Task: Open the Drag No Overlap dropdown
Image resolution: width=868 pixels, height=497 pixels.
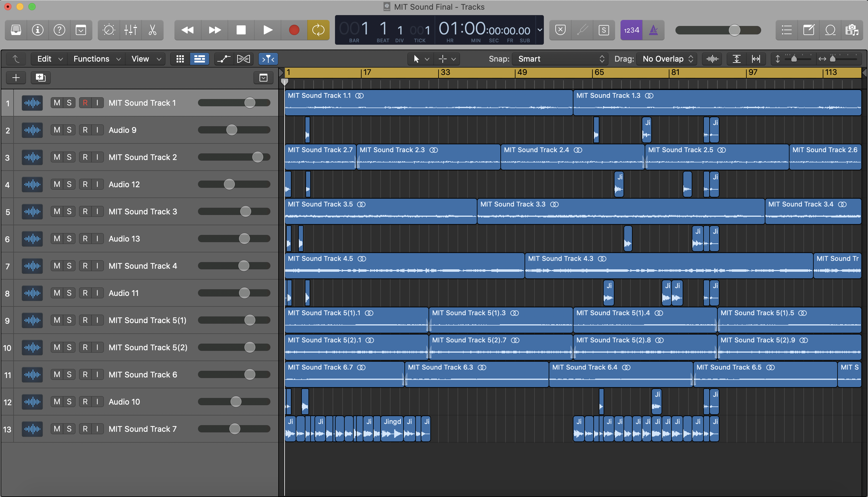Action: click(x=667, y=59)
